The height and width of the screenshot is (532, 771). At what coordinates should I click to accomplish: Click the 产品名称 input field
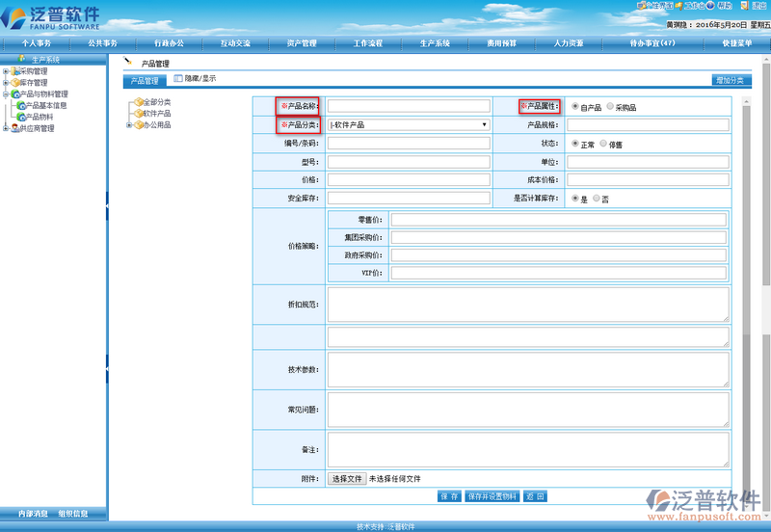(x=409, y=106)
